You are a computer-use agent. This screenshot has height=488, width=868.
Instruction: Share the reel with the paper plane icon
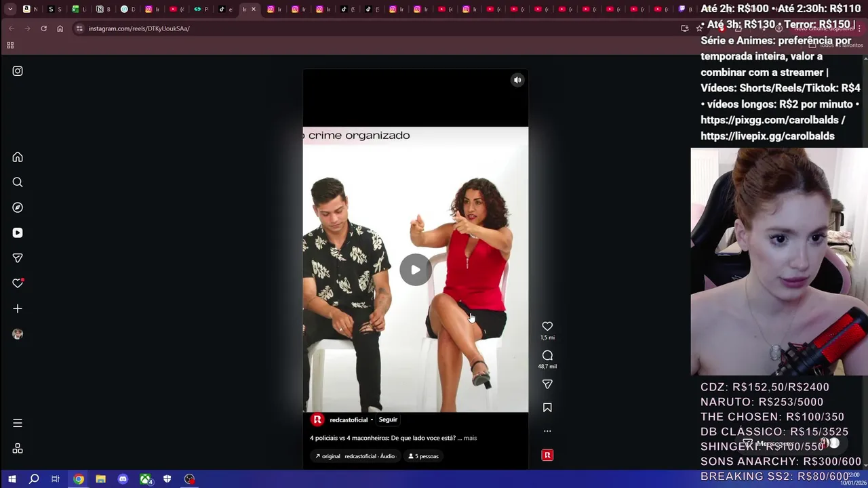coord(547,384)
